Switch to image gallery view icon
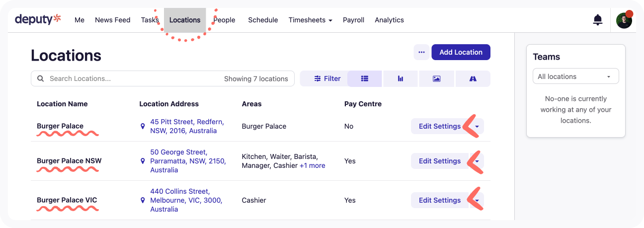644x228 pixels. pyautogui.click(x=436, y=78)
